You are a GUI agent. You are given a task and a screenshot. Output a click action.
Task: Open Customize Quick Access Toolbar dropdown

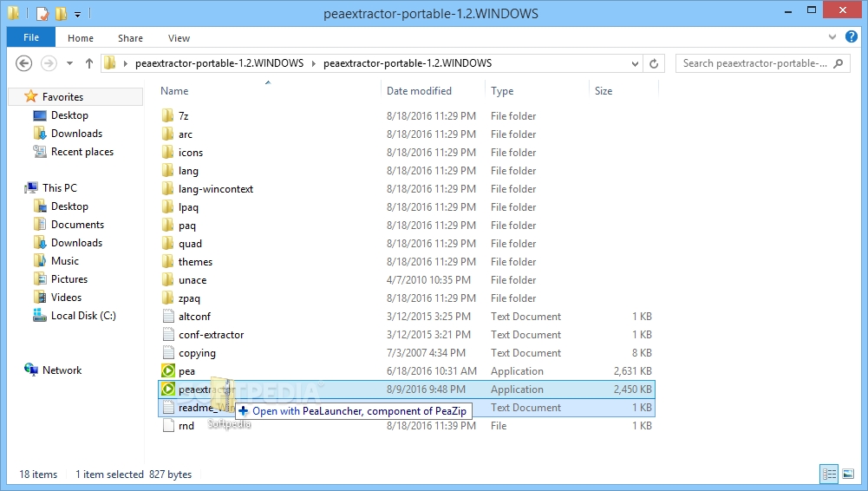[77, 15]
